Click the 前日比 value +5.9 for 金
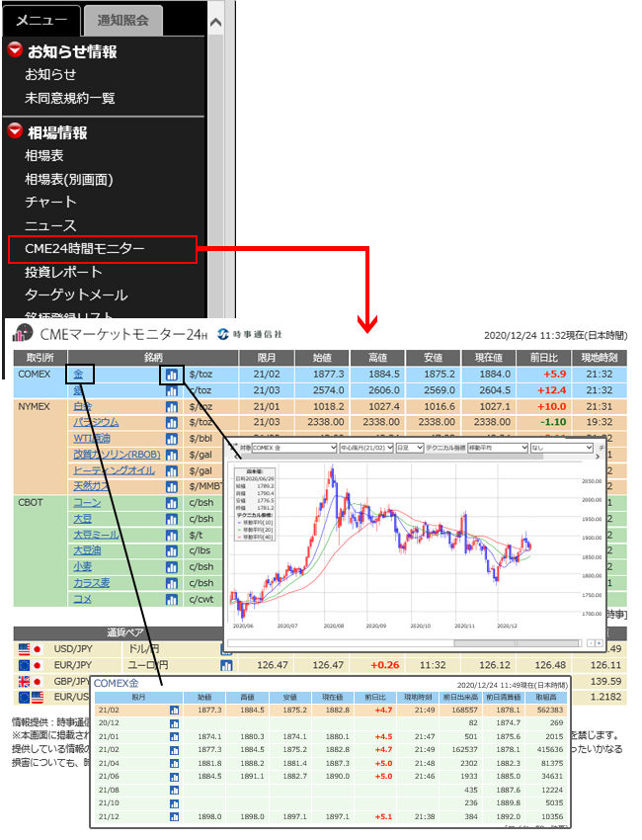The image size is (642, 840). click(x=554, y=375)
